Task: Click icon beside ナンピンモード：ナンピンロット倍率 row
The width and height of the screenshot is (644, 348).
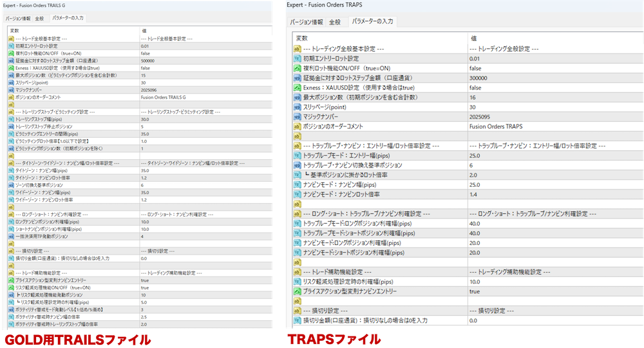Action: click(299, 194)
